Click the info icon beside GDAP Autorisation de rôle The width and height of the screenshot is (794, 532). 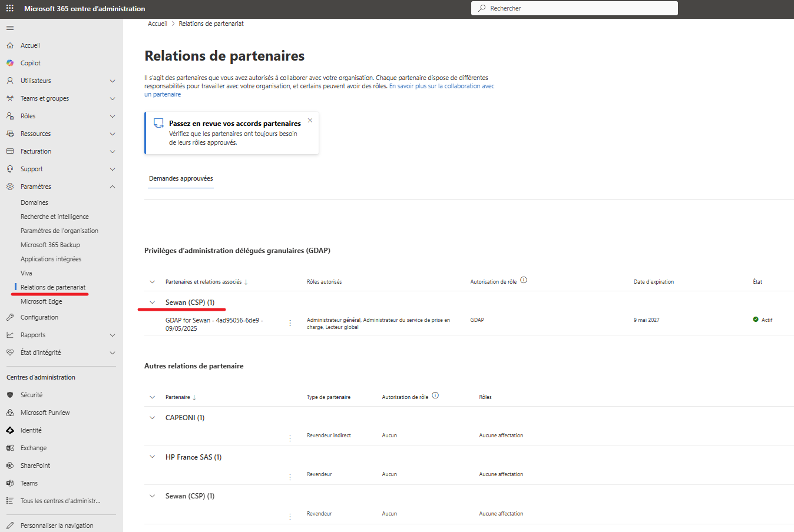pos(524,280)
